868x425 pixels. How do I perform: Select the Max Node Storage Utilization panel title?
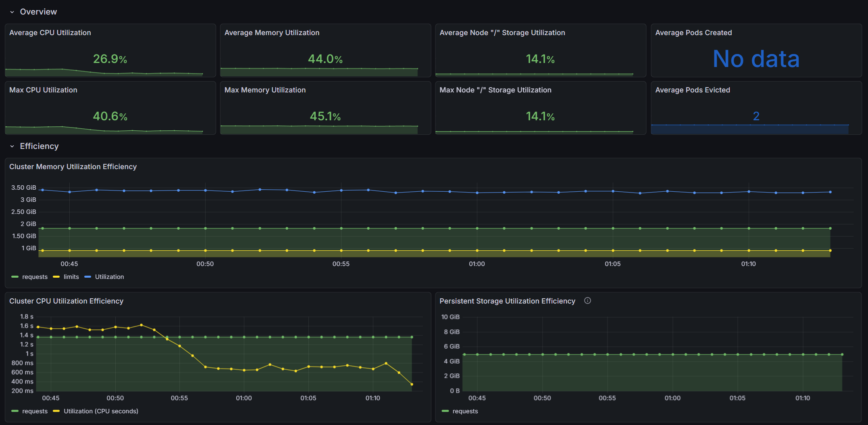tap(495, 90)
